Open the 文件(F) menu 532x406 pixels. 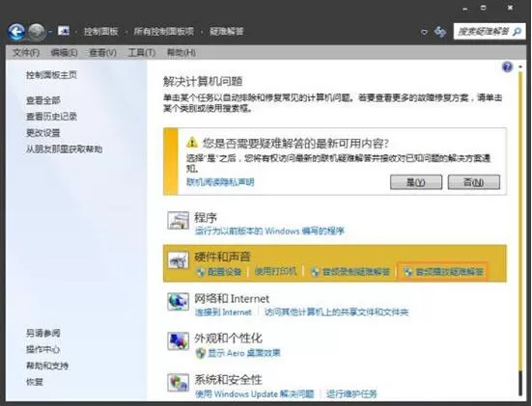click(x=26, y=52)
